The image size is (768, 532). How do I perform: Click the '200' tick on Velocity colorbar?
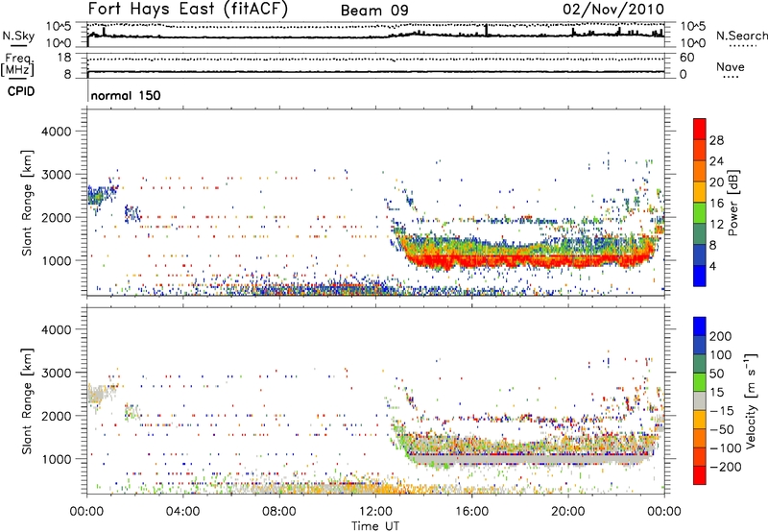[721, 336]
